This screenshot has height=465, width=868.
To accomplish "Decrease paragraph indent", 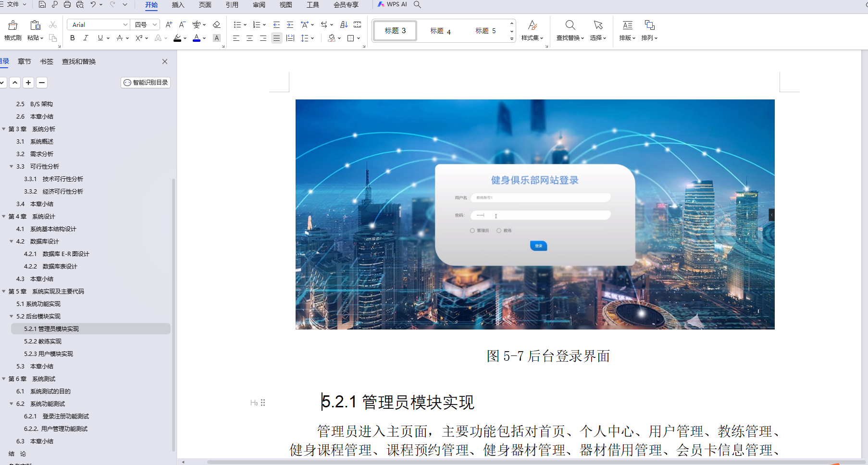I will [x=276, y=24].
